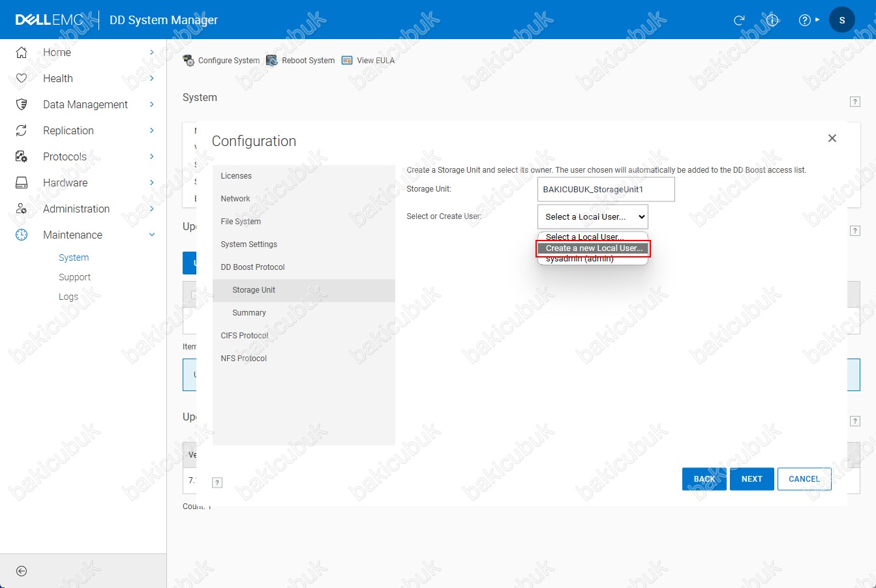Click the DD System Manager title

click(x=164, y=20)
